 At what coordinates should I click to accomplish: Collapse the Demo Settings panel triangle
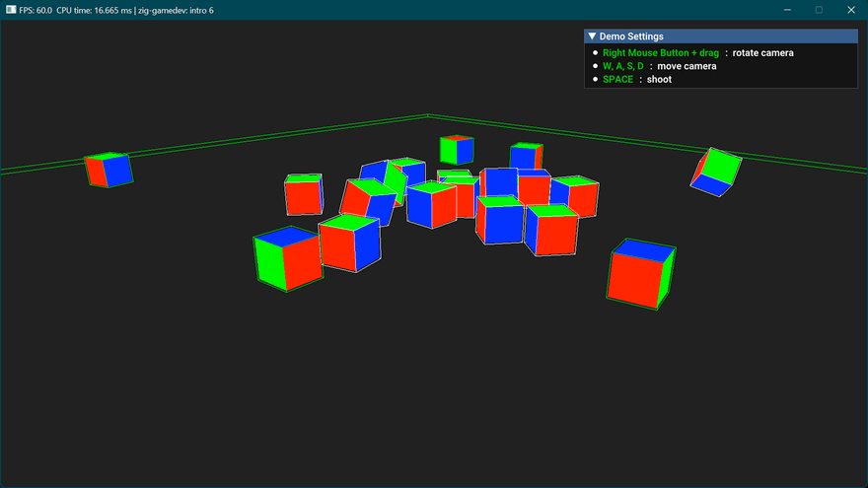tap(592, 36)
